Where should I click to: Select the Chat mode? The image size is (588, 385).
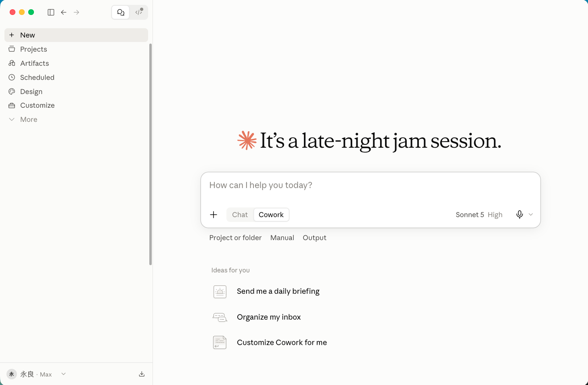point(240,215)
